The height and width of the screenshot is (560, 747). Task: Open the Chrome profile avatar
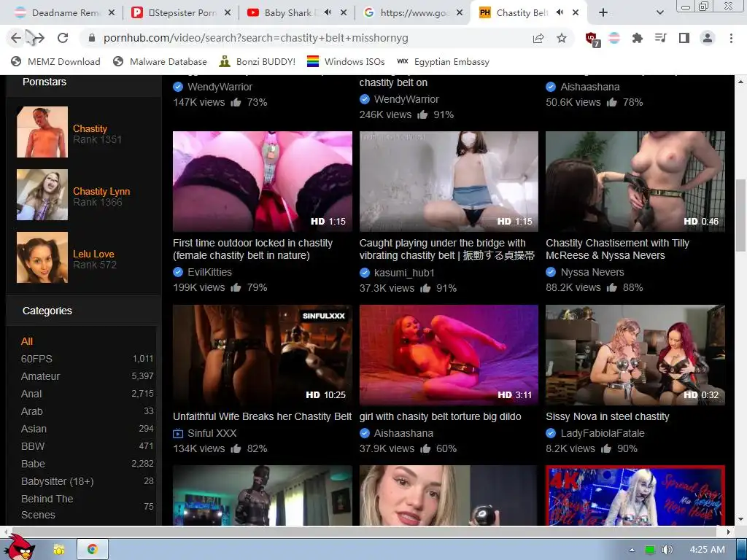[708, 38]
